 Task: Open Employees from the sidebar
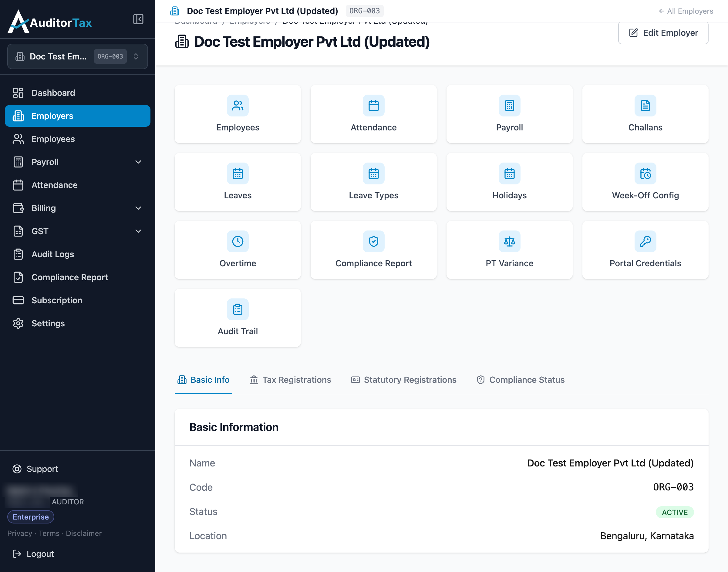coord(77,139)
